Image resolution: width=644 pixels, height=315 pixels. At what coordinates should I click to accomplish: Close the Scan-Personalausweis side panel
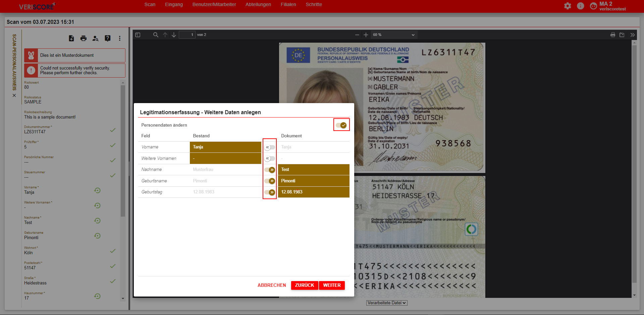(x=14, y=95)
